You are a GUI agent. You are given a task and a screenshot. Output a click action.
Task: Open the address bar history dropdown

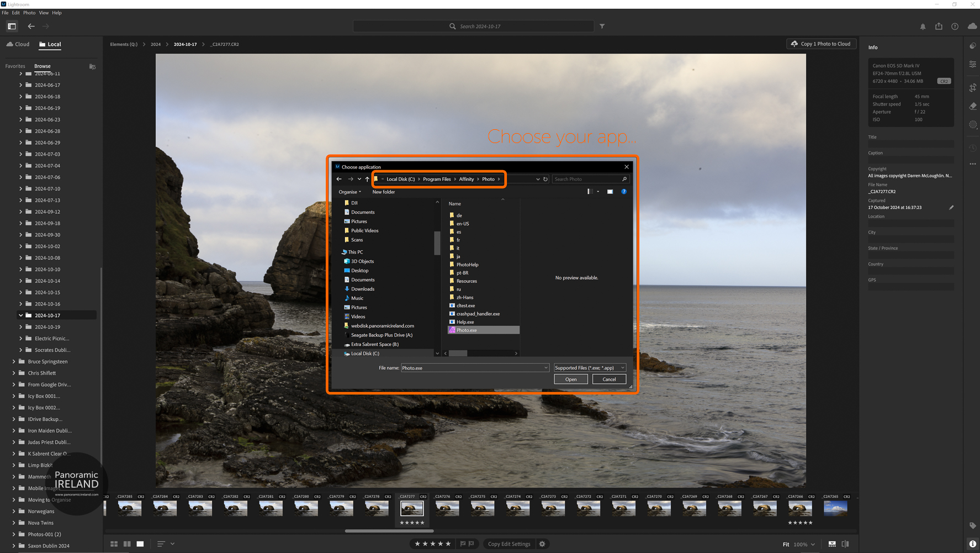538,179
